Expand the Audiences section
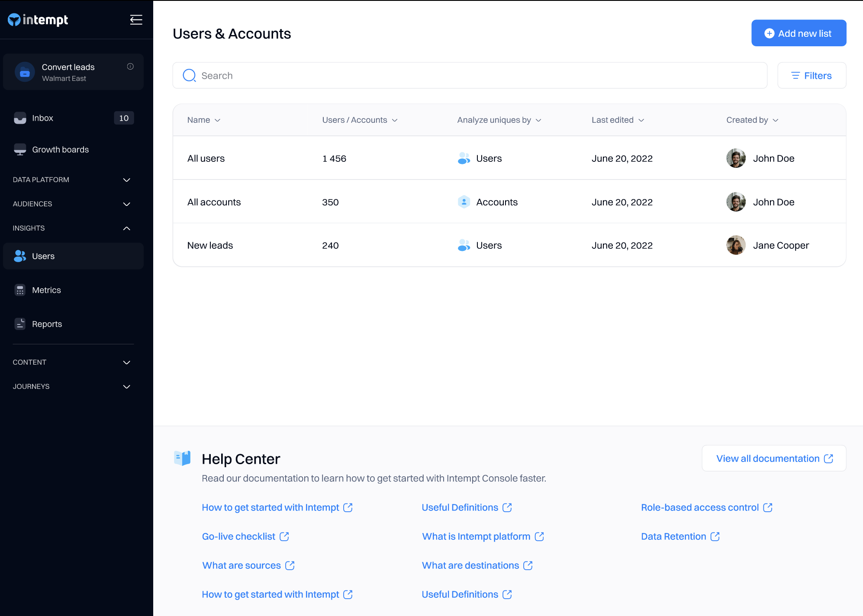Viewport: 863px width, 616px height. [127, 204]
